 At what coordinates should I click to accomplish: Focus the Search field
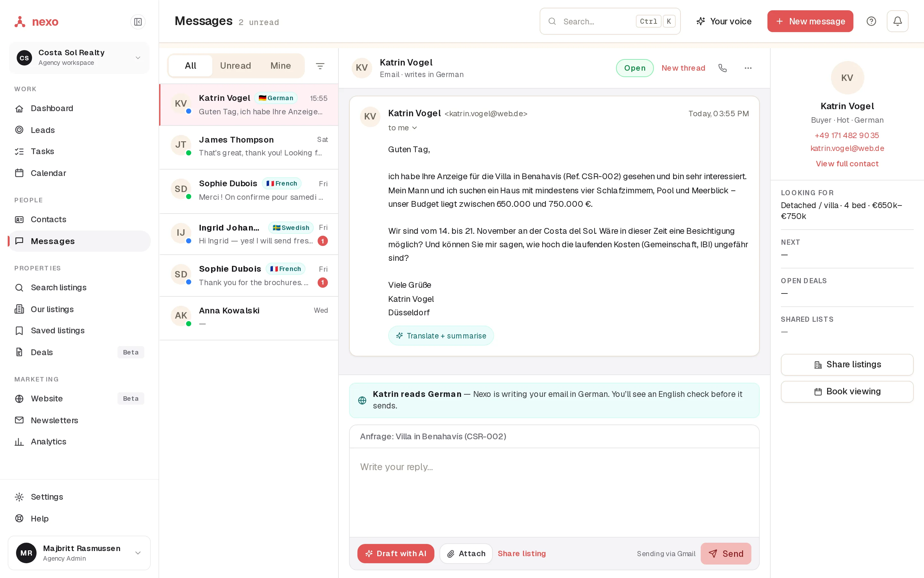610,22
